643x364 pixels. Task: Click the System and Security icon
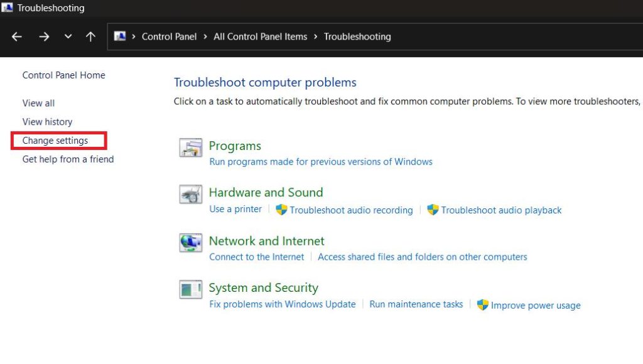coord(190,289)
